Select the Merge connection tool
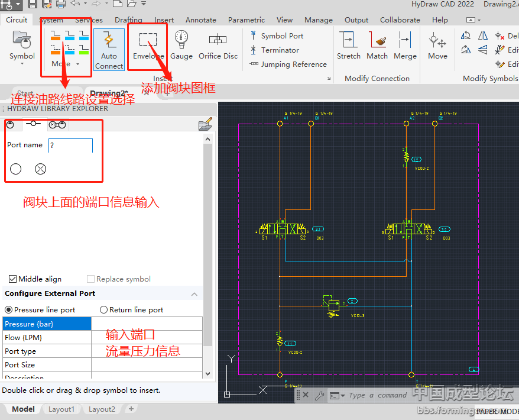519x420 pixels. point(405,46)
